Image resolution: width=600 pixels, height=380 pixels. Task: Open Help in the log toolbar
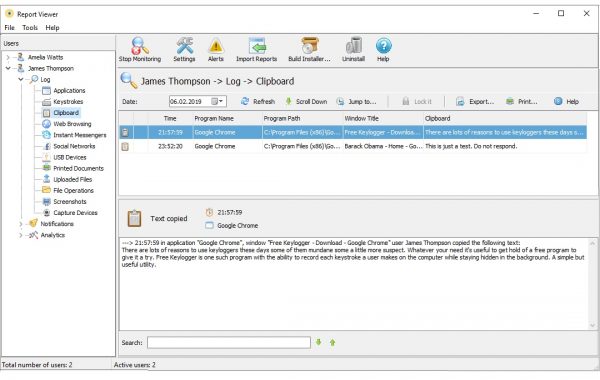pos(566,101)
